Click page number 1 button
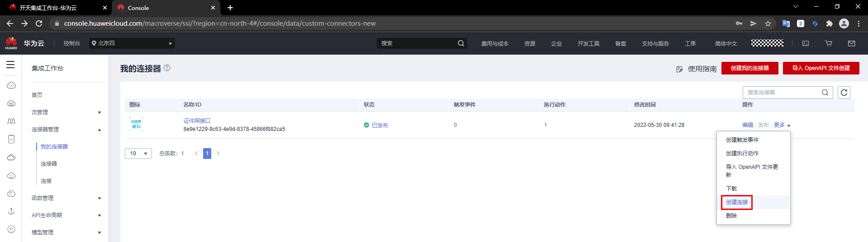Image resolution: width=868 pixels, height=242 pixels. point(207,154)
